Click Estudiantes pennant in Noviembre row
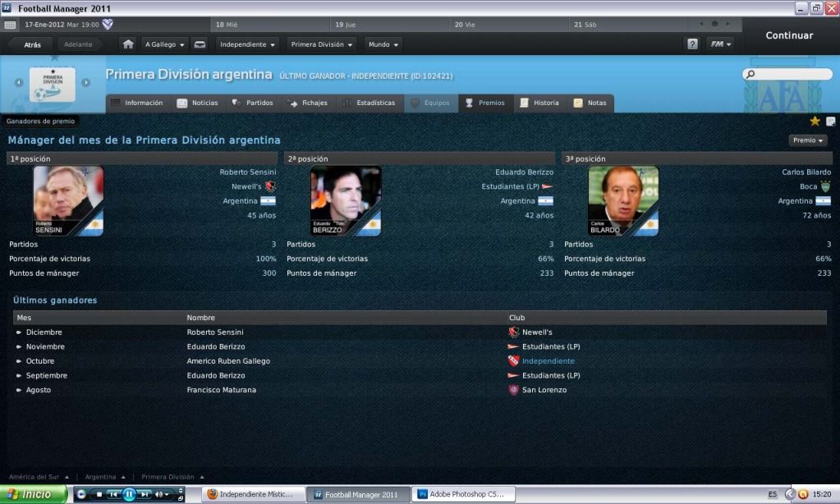 click(513, 346)
